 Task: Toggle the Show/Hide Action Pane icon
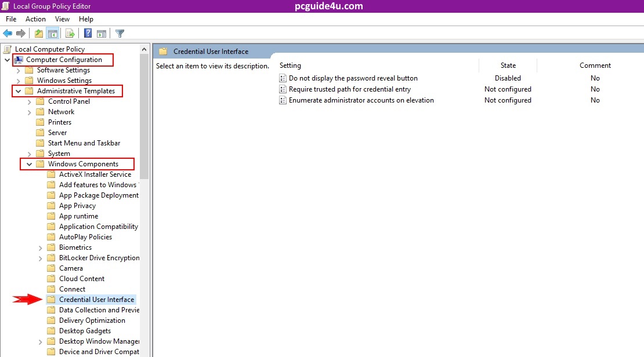pyautogui.click(x=102, y=34)
